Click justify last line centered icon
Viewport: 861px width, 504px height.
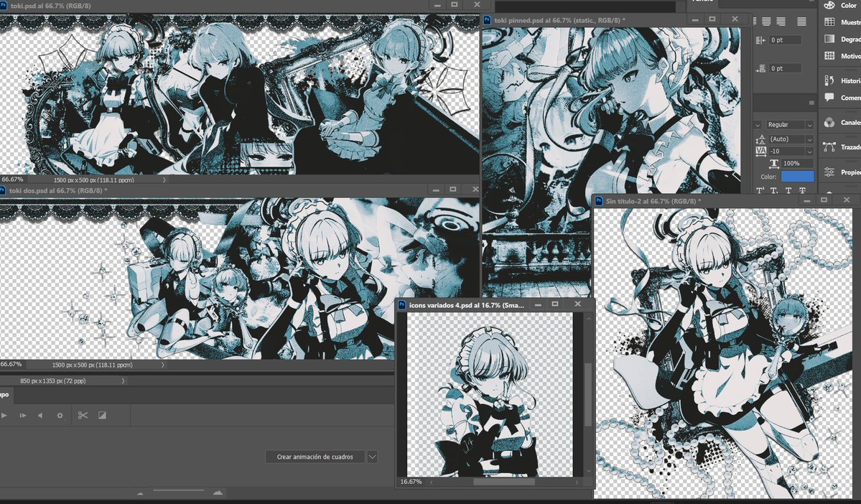point(766,22)
